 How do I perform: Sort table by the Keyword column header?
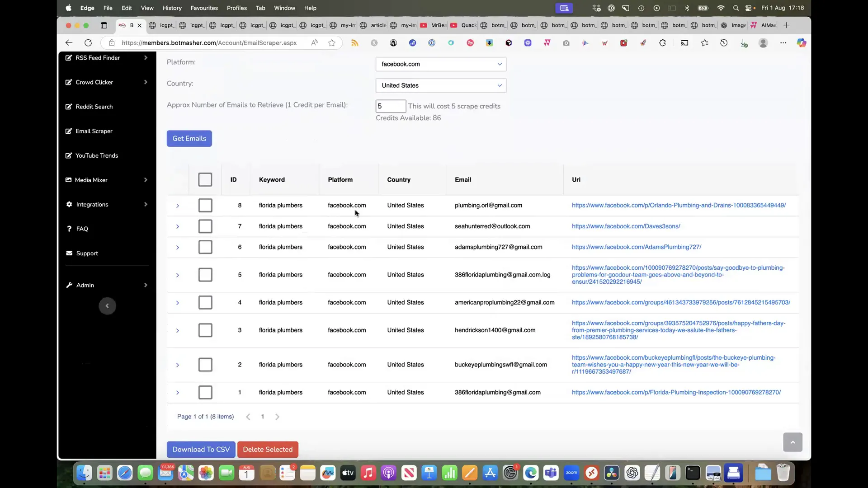272,180
